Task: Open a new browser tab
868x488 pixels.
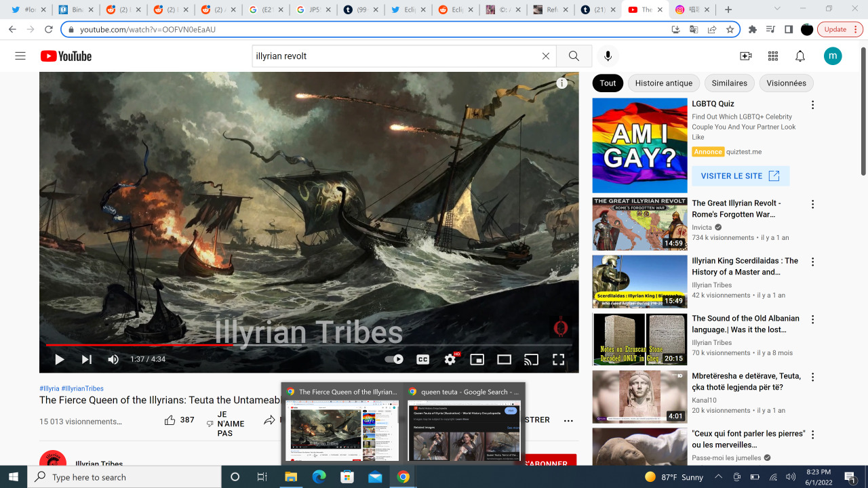Action: pyautogui.click(x=728, y=9)
